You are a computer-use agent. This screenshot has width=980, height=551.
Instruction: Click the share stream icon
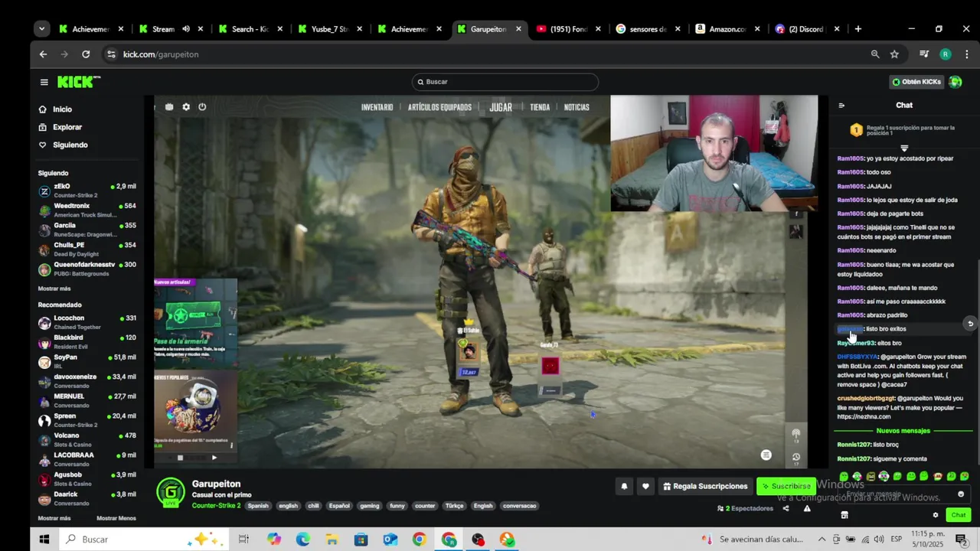[x=786, y=508]
